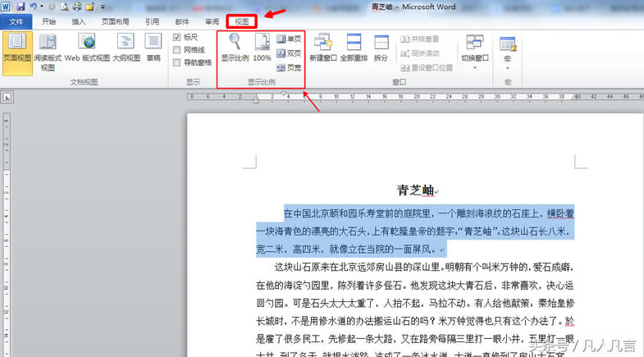Open the 显示比例 zoom magnifier
Image resolution: width=644 pixels, height=357 pixels.
click(x=235, y=48)
